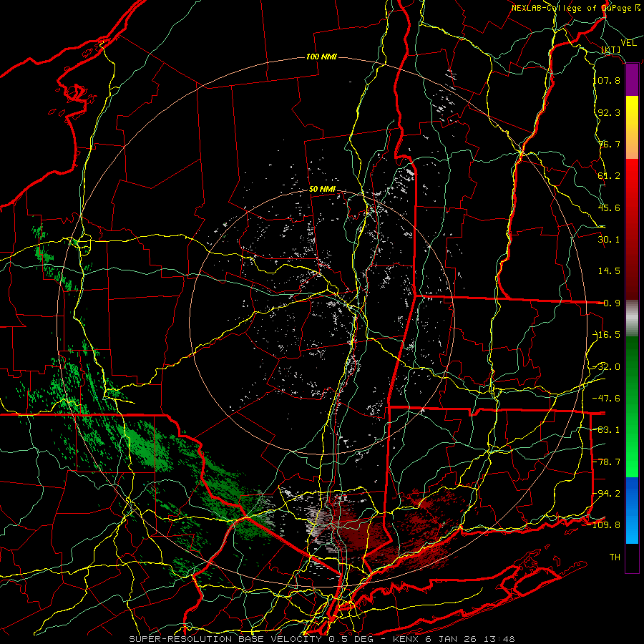
Task: Click the -63.1 velocity scale value
Action: coord(607,430)
